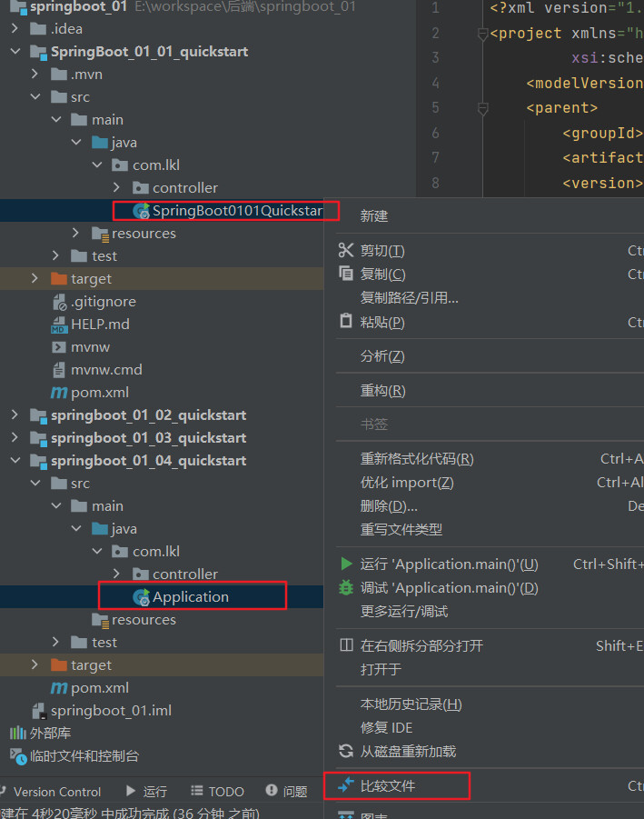Select SpringBoot0101Quickstart class in tree

click(x=237, y=211)
